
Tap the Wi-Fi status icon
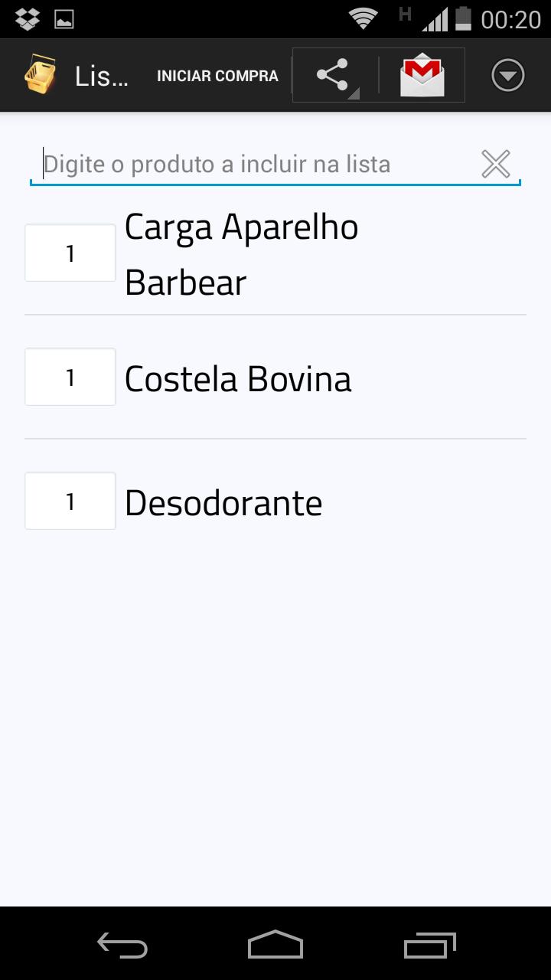coord(363,18)
